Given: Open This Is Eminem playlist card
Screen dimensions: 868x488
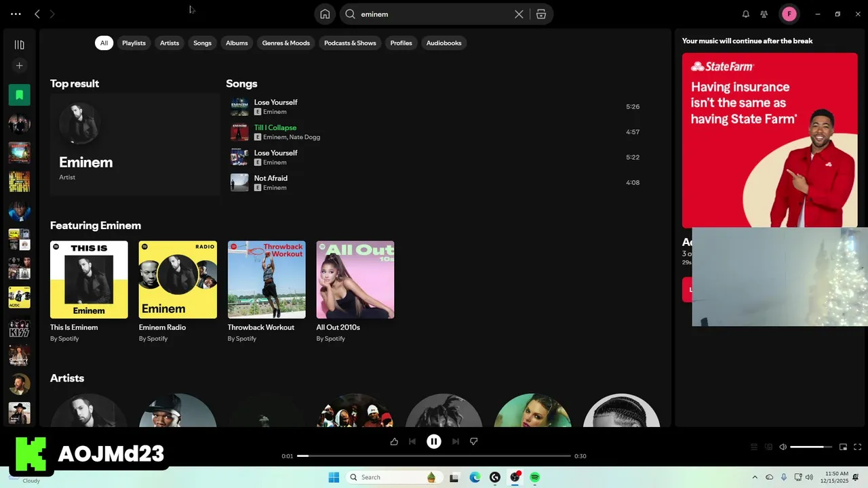Looking at the screenshot, I should point(89,291).
